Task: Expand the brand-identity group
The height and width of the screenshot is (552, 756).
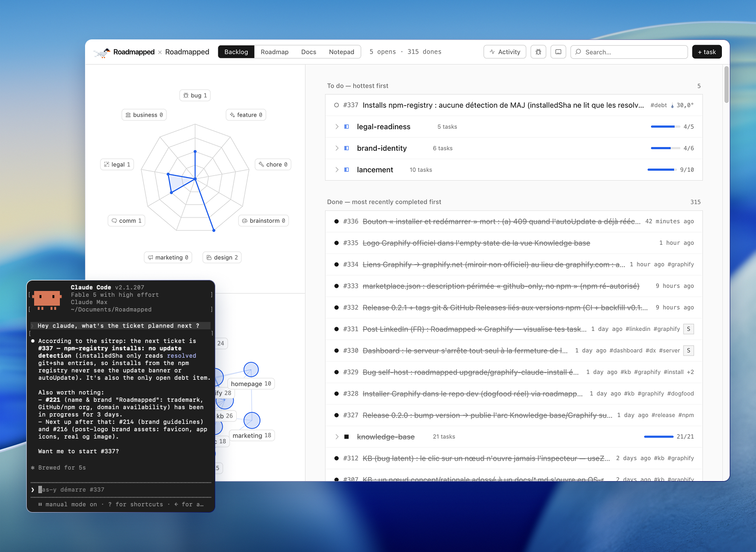Action: [x=337, y=148]
